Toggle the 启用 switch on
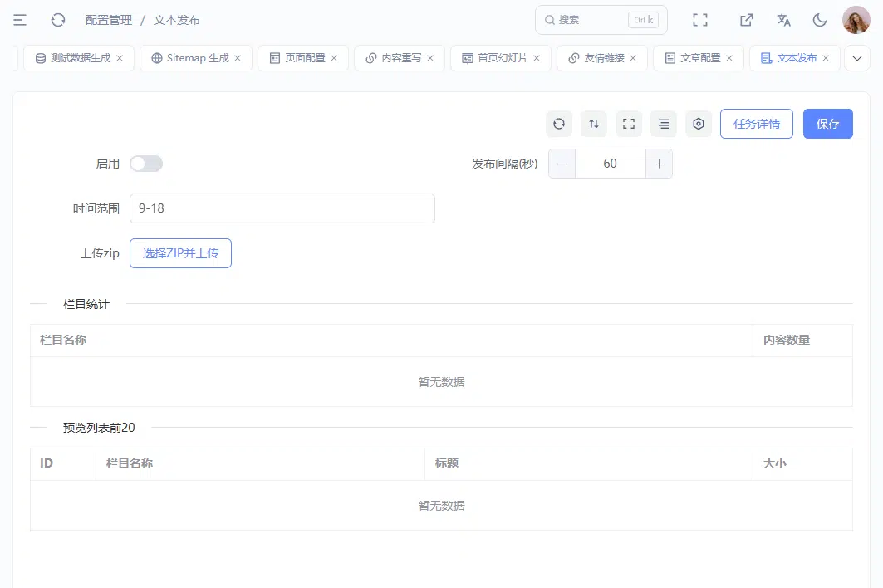 (146, 164)
